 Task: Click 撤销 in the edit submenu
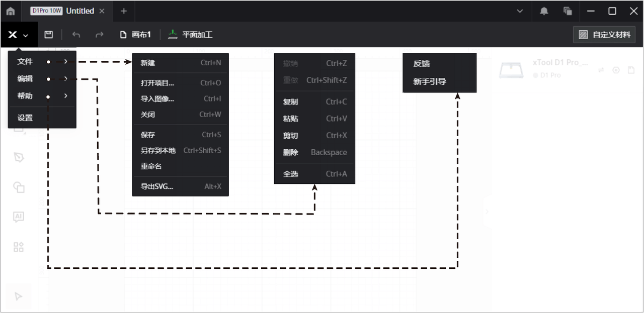pyautogui.click(x=314, y=63)
